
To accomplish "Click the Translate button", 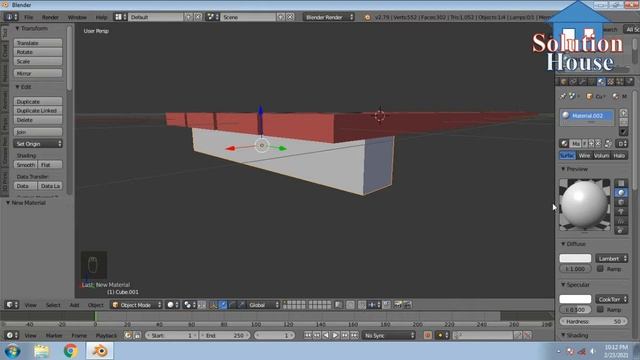I will click(38, 43).
